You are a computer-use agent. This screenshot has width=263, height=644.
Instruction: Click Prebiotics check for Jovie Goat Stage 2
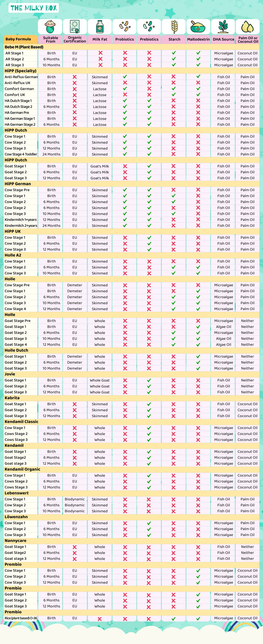pyautogui.click(x=149, y=386)
